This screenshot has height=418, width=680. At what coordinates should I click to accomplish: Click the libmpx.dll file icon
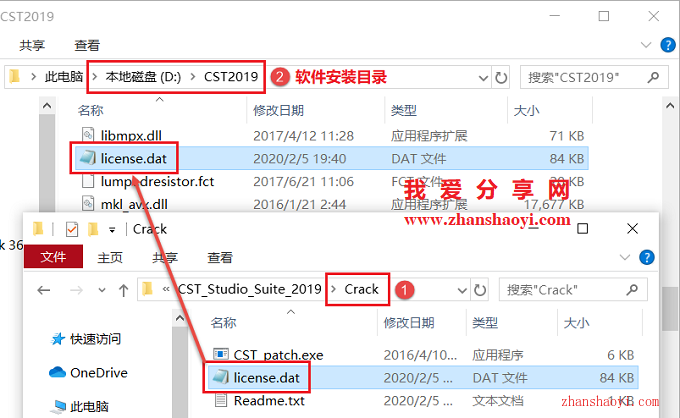[88, 135]
